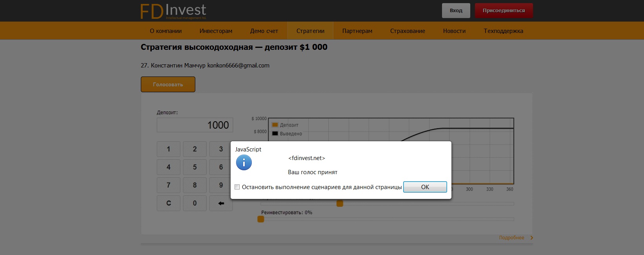
Task: Click the arrow next to Подробнее
Action: coord(532,238)
